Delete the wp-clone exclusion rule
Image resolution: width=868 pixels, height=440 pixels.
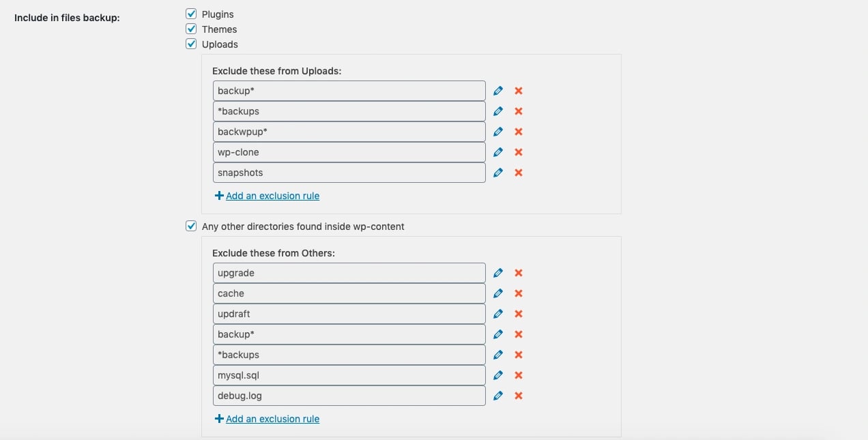(519, 152)
